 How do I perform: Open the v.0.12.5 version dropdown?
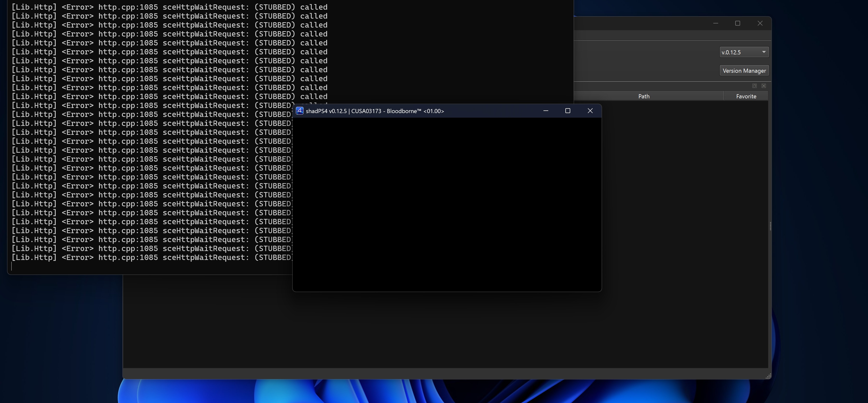tap(744, 52)
